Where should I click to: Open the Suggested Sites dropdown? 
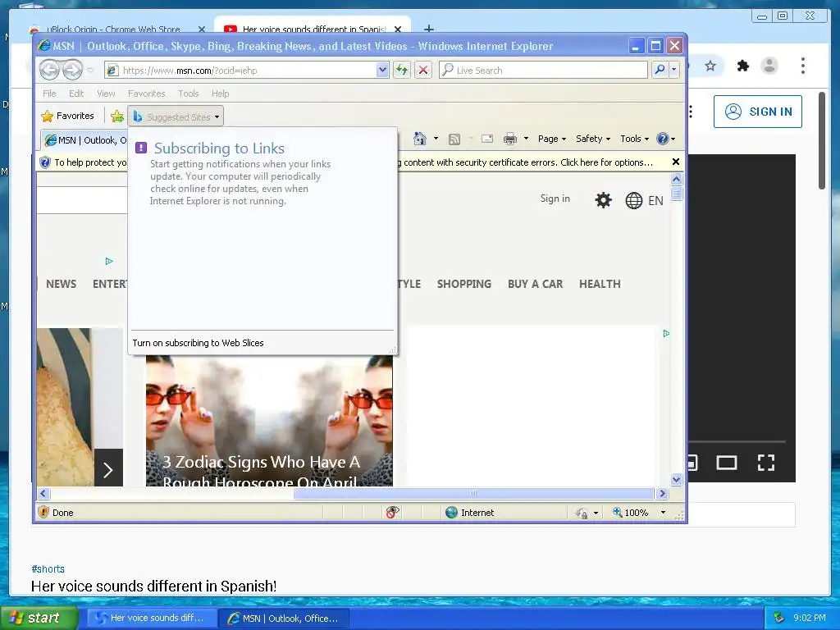click(176, 116)
